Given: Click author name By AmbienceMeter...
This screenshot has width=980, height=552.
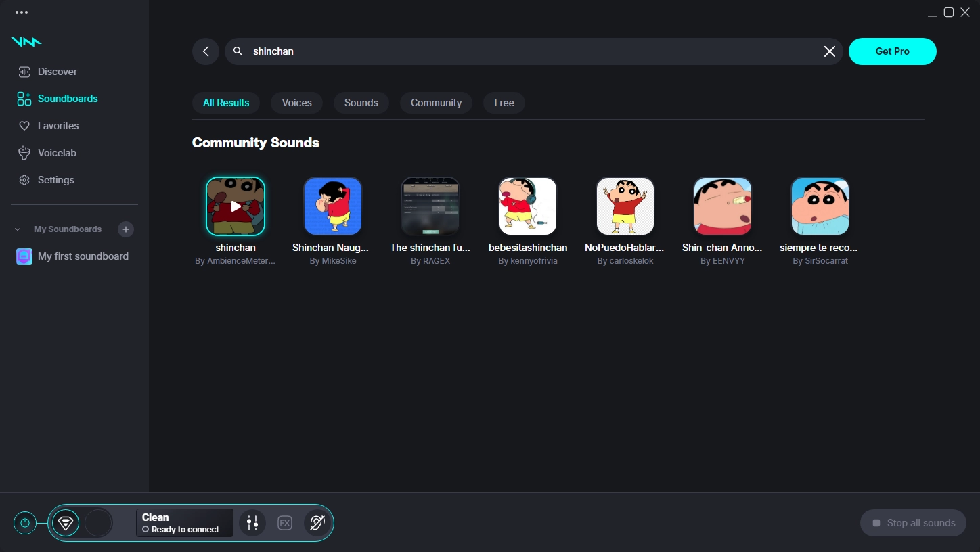Looking at the screenshot, I should (236, 261).
